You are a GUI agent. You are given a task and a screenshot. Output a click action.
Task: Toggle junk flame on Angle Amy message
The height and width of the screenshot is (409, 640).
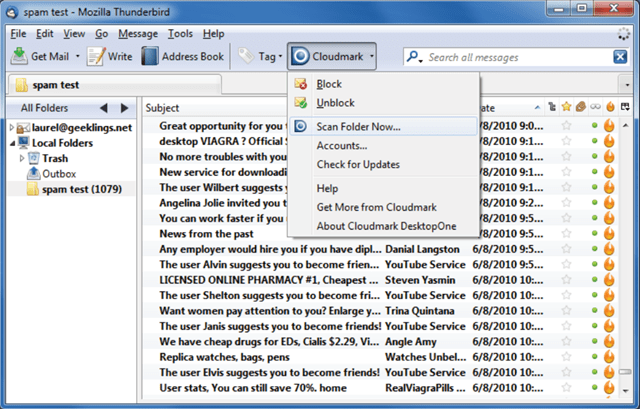(609, 341)
